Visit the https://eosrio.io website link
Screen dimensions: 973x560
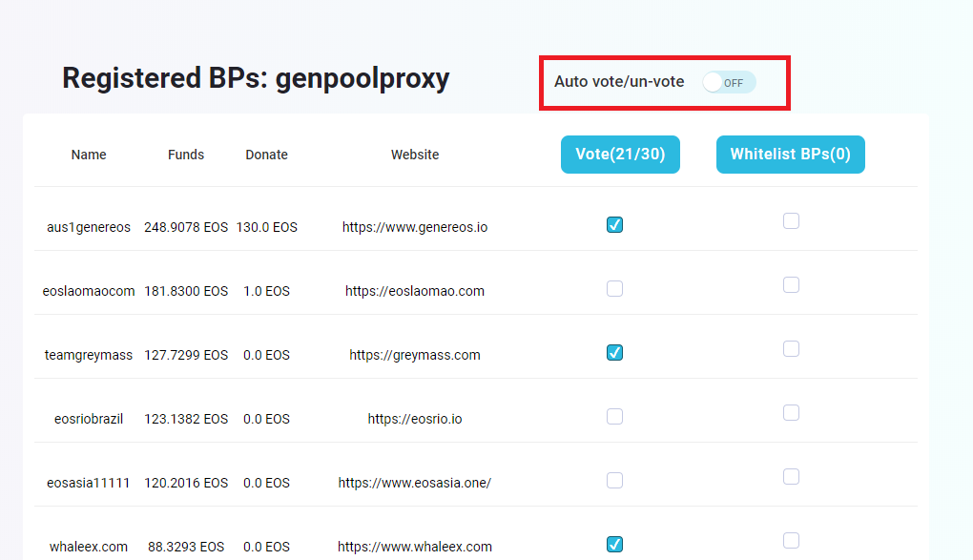coord(415,419)
